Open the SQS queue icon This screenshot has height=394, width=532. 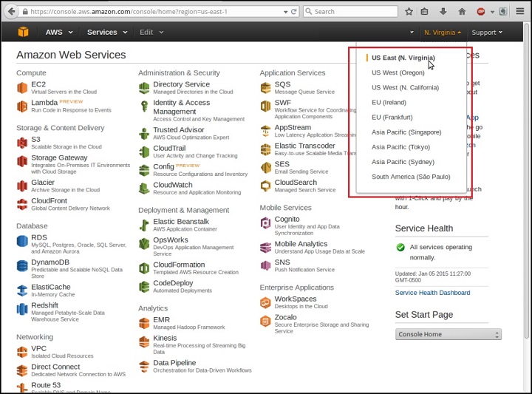(265, 88)
